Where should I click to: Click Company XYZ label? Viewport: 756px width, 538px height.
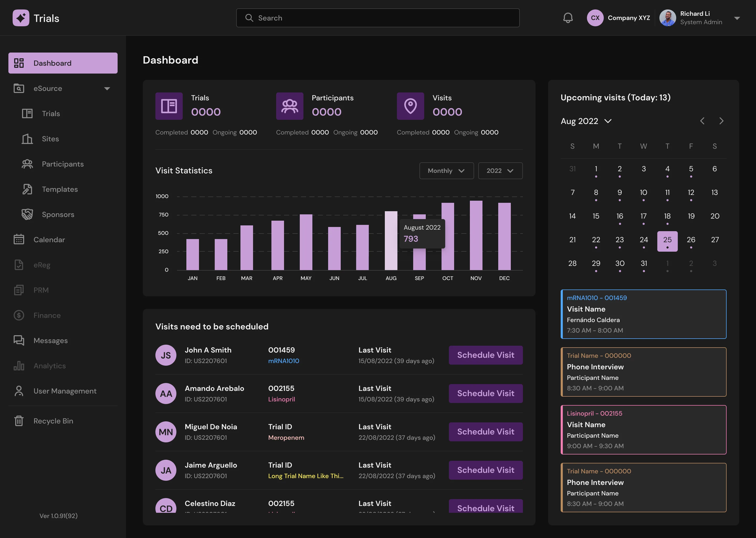click(x=629, y=18)
